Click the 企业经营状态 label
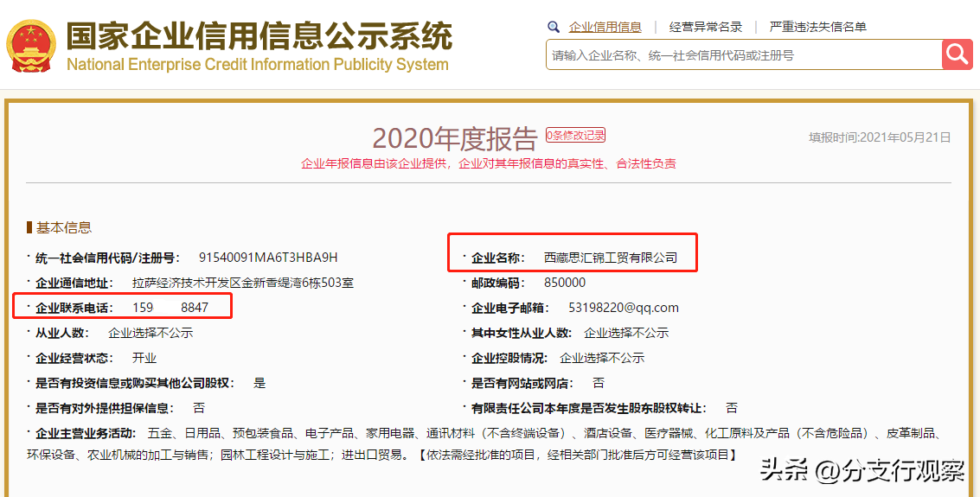Viewport: 980px width, 497px height. coord(75,359)
